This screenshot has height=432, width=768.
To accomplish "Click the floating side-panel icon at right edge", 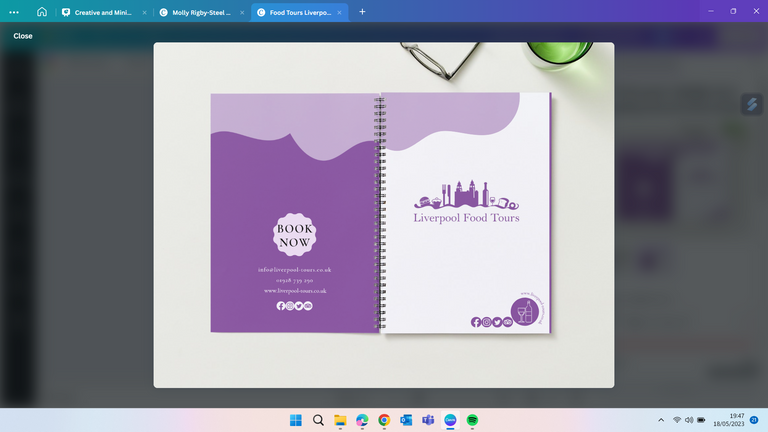I will tap(752, 104).
